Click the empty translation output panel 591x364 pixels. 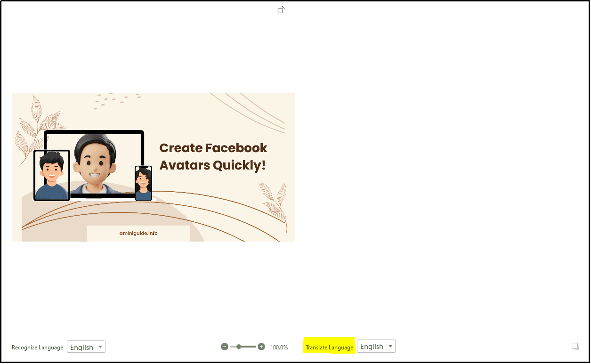click(443, 179)
